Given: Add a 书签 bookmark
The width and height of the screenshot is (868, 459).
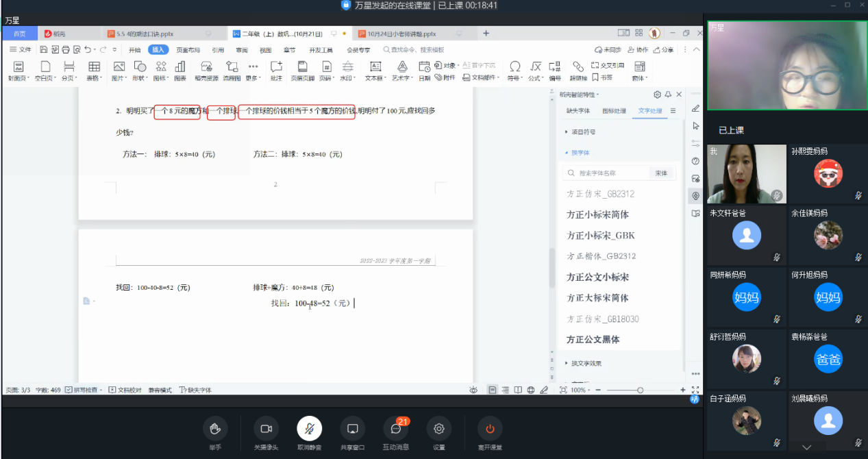Looking at the screenshot, I should tap(602, 77).
